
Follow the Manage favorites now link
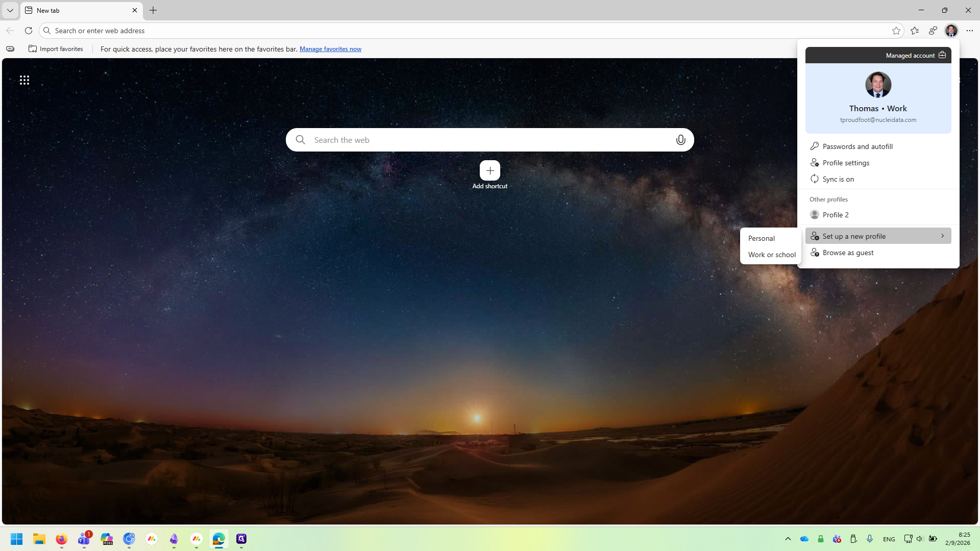point(330,49)
